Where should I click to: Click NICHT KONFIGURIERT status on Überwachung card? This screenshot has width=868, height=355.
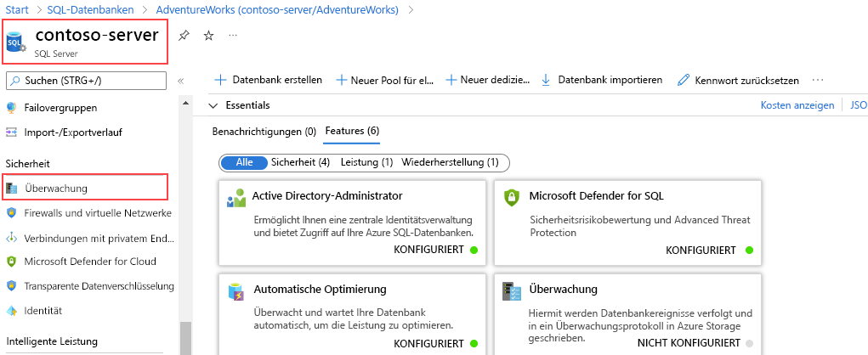coord(689,343)
